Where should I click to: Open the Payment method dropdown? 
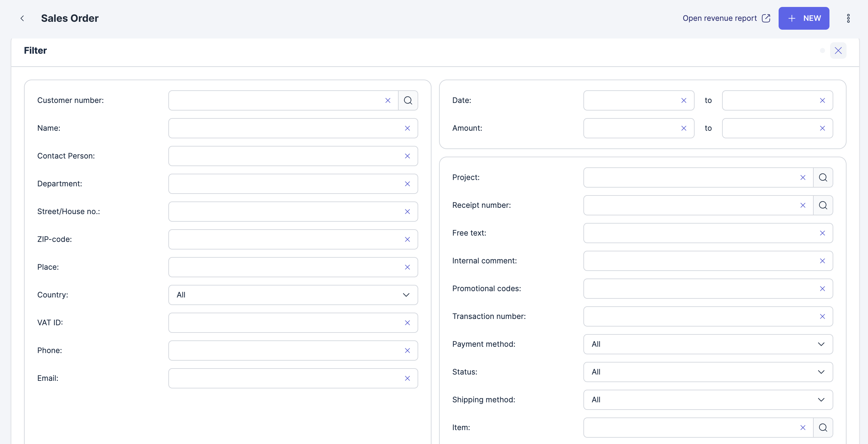pyautogui.click(x=708, y=344)
